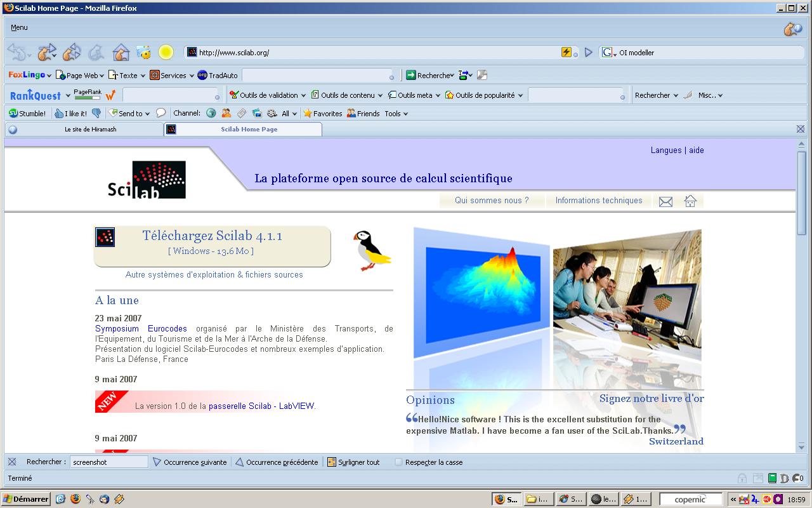Viewport: 812px width, 508px height.
Task: Reload the page with refresh icon
Action: tap(72, 52)
